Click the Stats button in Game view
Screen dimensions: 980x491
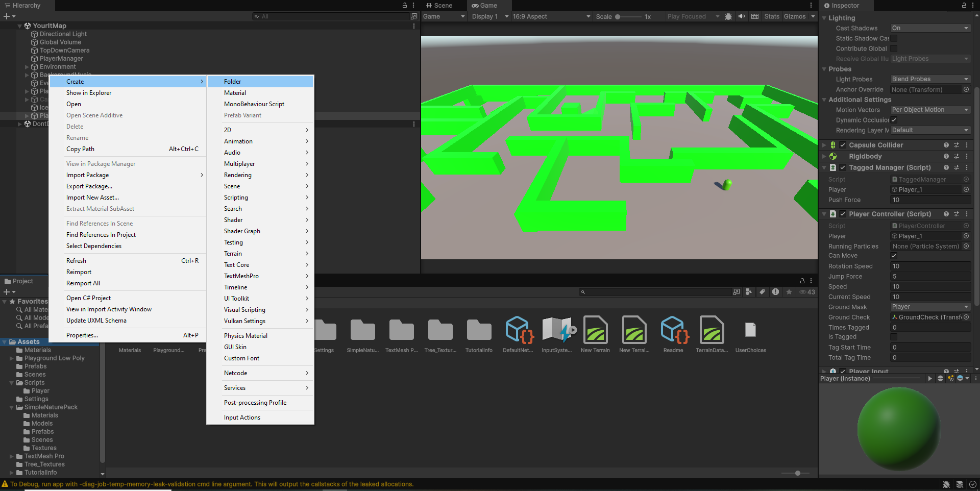772,16
